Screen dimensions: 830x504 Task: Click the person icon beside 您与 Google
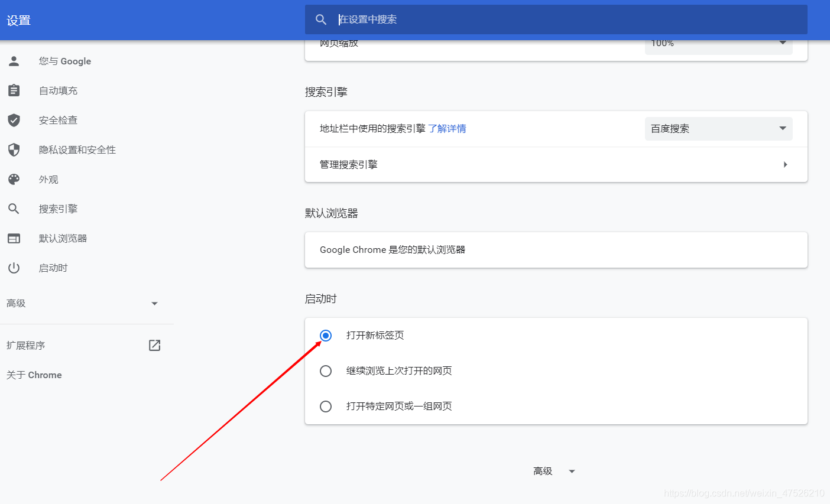(14, 61)
